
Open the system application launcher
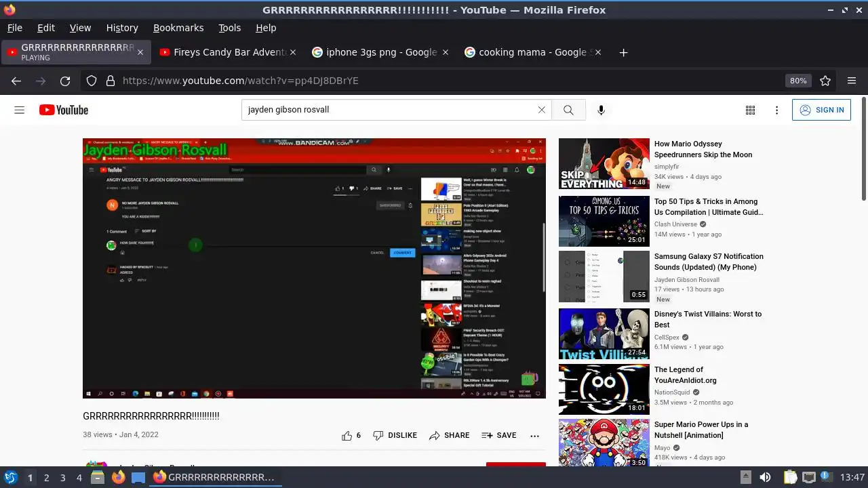tap(11, 477)
